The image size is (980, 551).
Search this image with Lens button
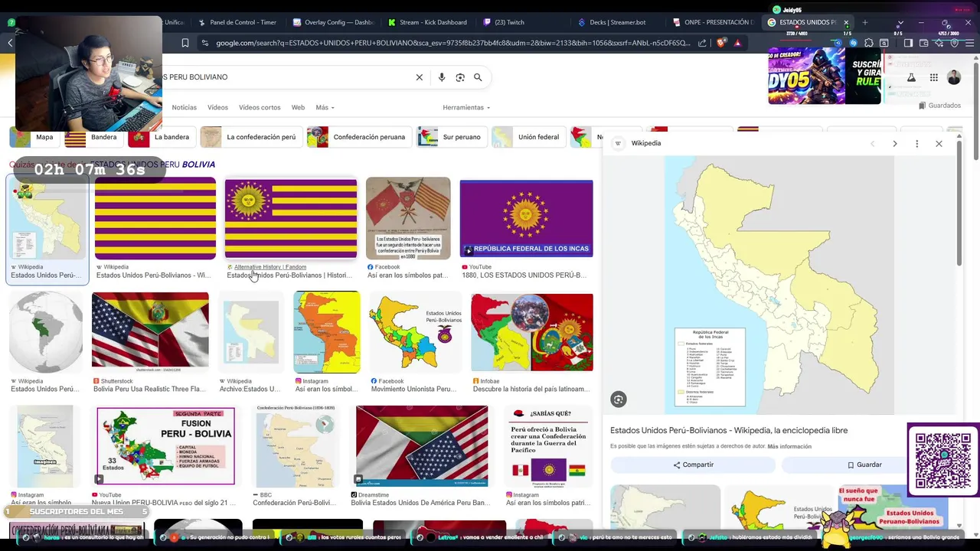click(x=619, y=399)
